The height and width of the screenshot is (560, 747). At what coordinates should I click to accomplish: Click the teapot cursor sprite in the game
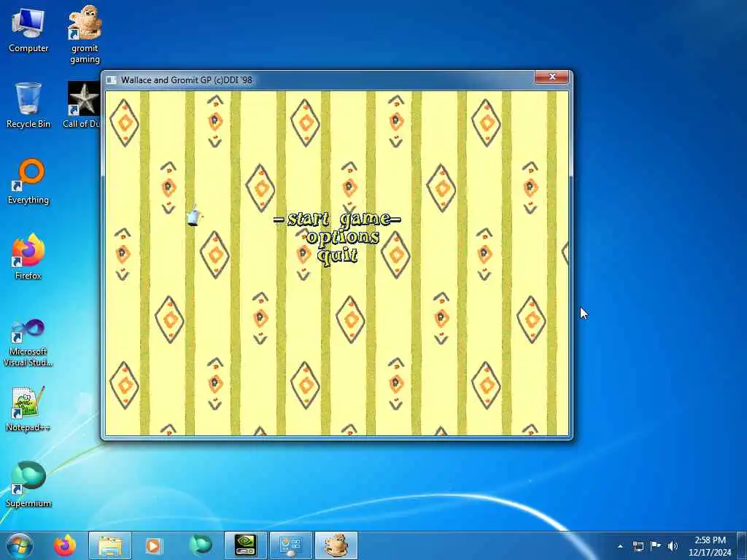coord(194,216)
